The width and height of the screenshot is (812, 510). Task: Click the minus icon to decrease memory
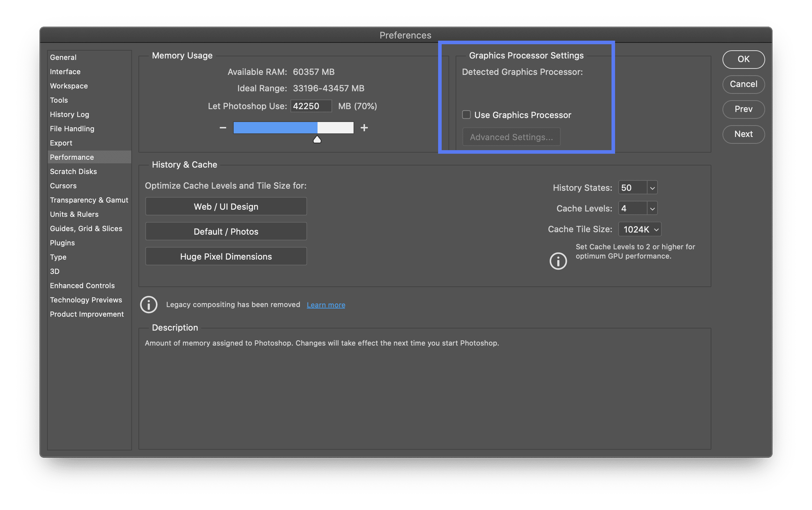(x=223, y=128)
